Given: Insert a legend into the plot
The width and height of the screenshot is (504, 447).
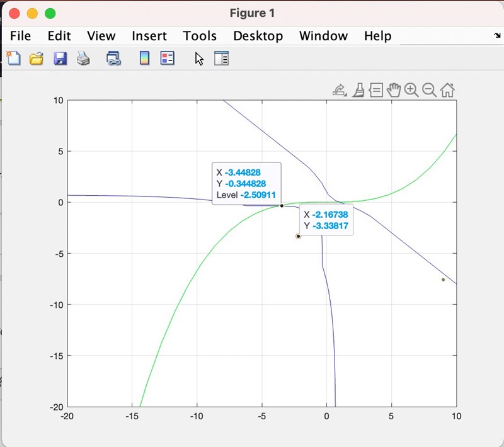Looking at the screenshot, I should (x=168, y=58).
